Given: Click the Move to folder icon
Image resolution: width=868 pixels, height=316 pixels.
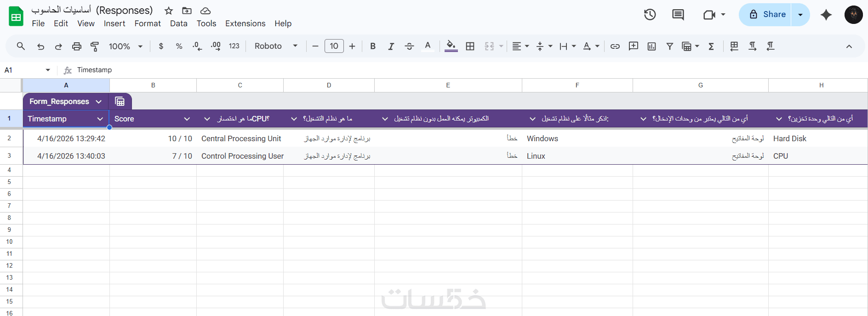Looking at the screenshot, I should tap(187, 11).
